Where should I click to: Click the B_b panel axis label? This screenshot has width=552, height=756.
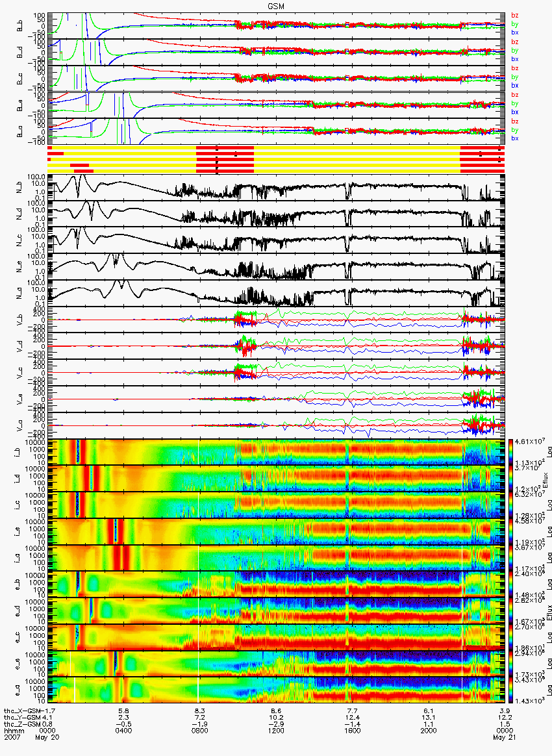point(19,25)
